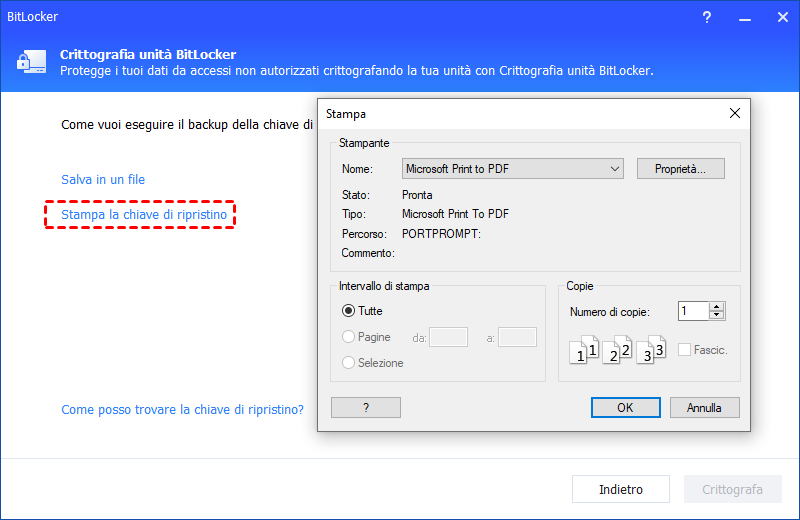Close the Stampa dialog
The image size is (800, 520).
click(735, 113)
